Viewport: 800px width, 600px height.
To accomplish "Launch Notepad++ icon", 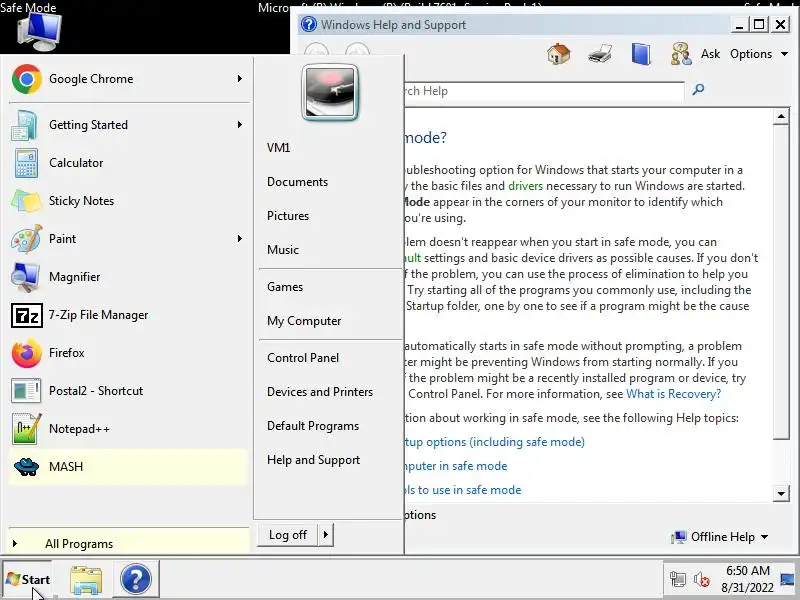I will [x=26, y=429].
